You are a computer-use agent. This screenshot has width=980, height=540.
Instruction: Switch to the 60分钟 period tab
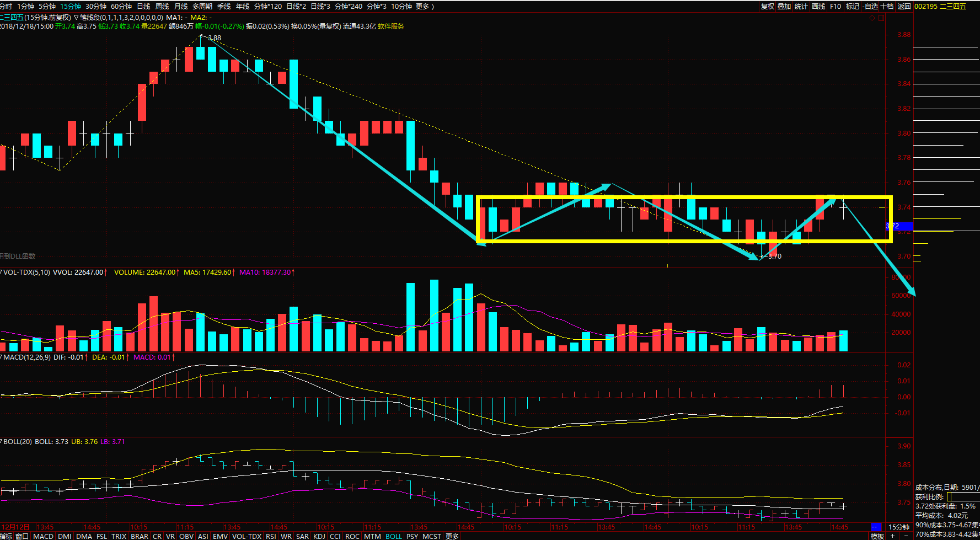pyautogui.click(x=121, y=7)
